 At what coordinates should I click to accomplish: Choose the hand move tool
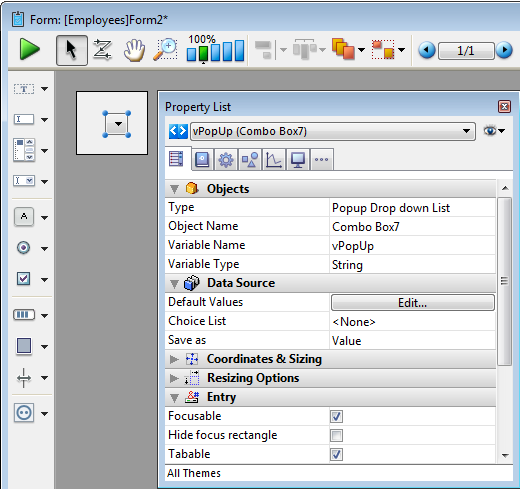point(134,50)
